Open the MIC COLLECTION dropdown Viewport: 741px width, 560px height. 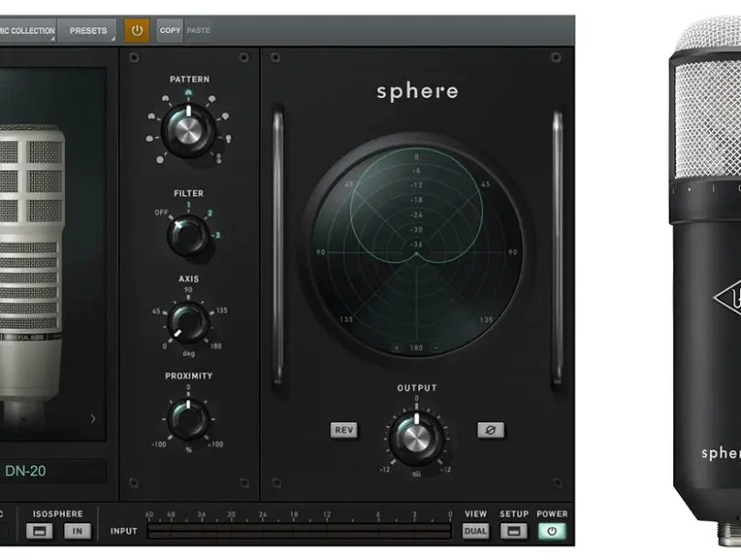(x=27, y=31)
